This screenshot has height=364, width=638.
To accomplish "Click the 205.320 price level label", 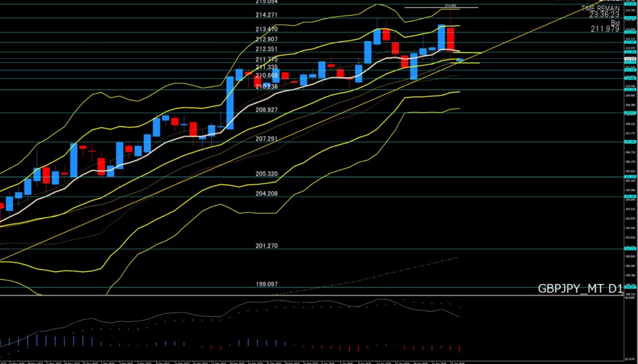I will (267, 174).
